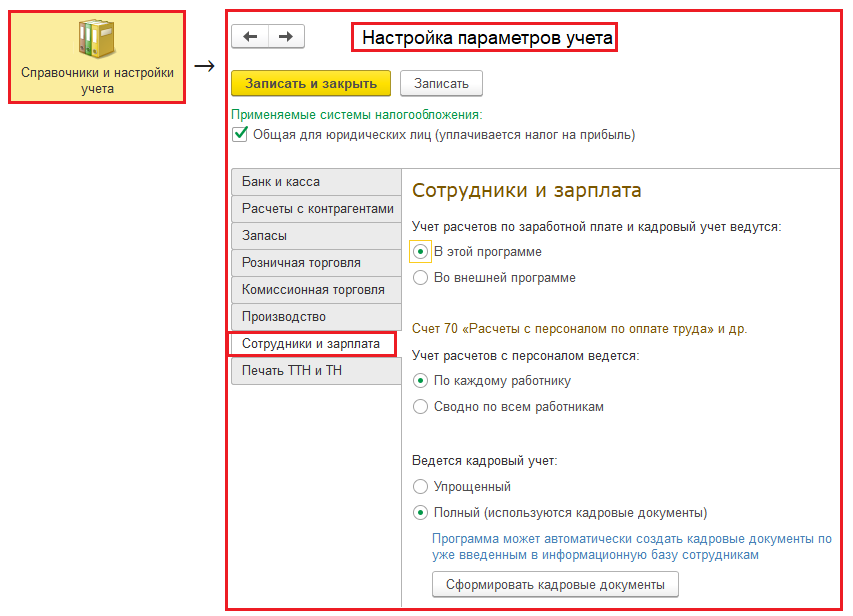Choose Сводно по всем работникам option
Viewport: 853px width, 616px height.
(420, 406)
